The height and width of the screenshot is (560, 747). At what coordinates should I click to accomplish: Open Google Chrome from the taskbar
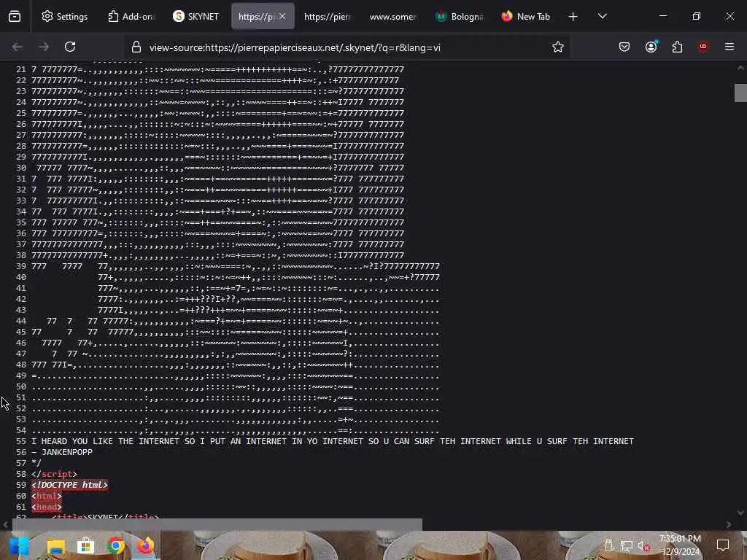116,545
